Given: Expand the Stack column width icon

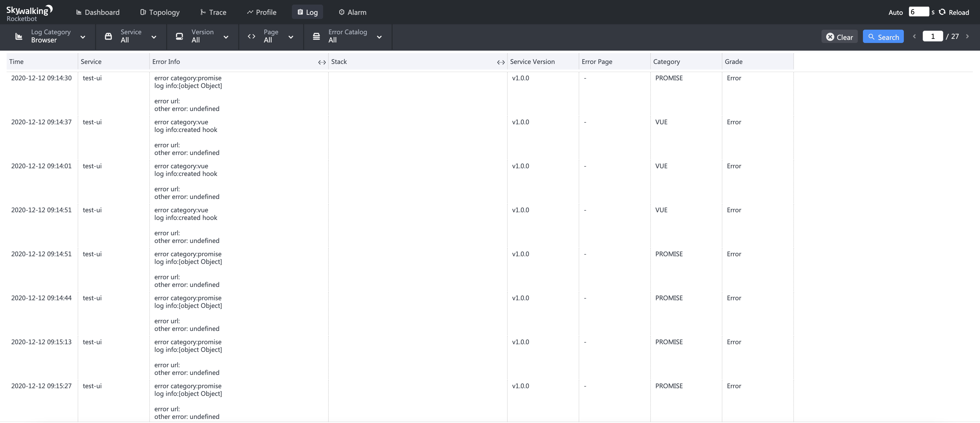Looking at the screenshot, I should point(501,62).
